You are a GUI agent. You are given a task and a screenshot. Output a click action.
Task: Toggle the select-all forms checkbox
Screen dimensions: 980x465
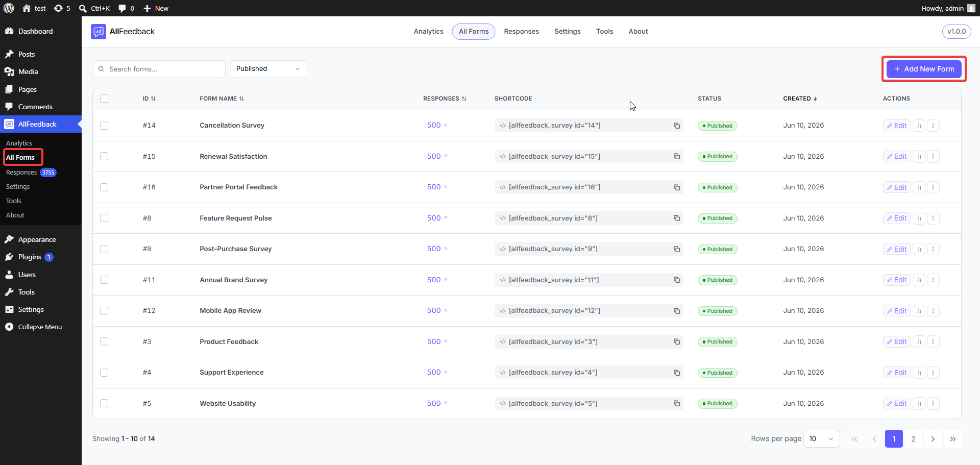[x=104, y=99]
